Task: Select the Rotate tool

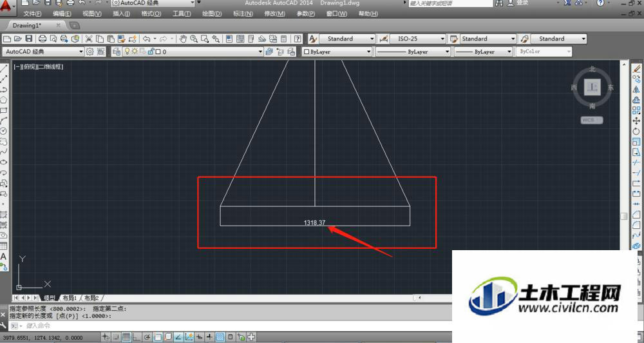Action: point(636,131)
